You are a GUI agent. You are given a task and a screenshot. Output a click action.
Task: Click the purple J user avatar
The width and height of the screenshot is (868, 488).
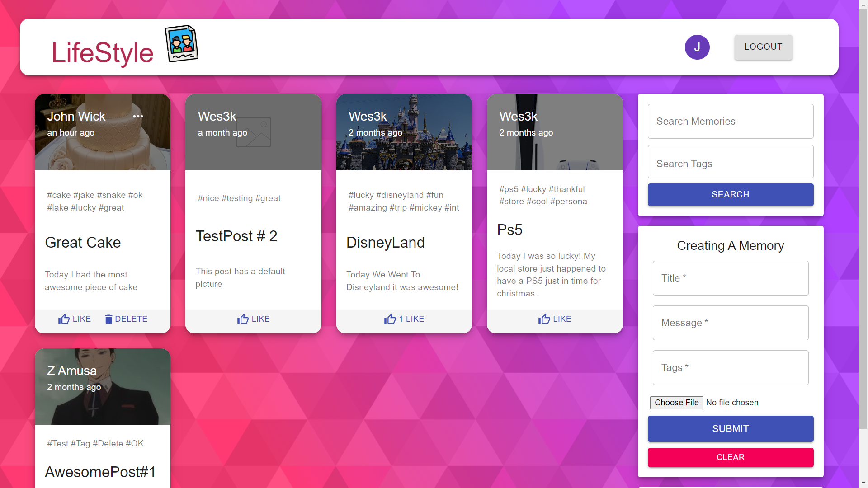[x=697, y=47]
